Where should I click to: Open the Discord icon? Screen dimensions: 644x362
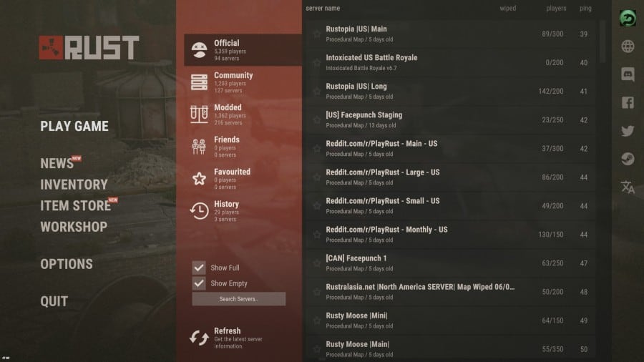point(628,74)
